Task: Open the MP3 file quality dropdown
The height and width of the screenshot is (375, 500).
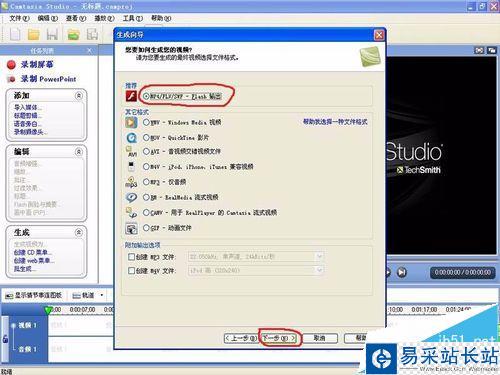Action: (x=319, y=257)
